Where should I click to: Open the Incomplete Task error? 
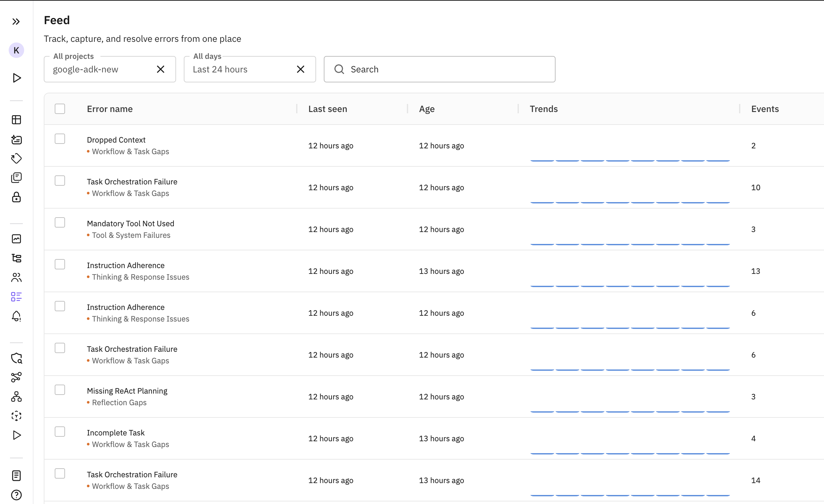tap(116, 433)
